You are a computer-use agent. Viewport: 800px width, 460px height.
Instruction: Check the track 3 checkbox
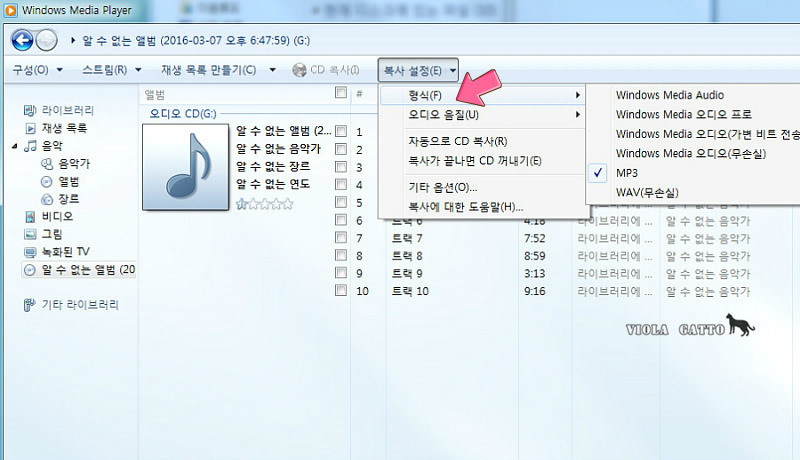coord(341,167)
